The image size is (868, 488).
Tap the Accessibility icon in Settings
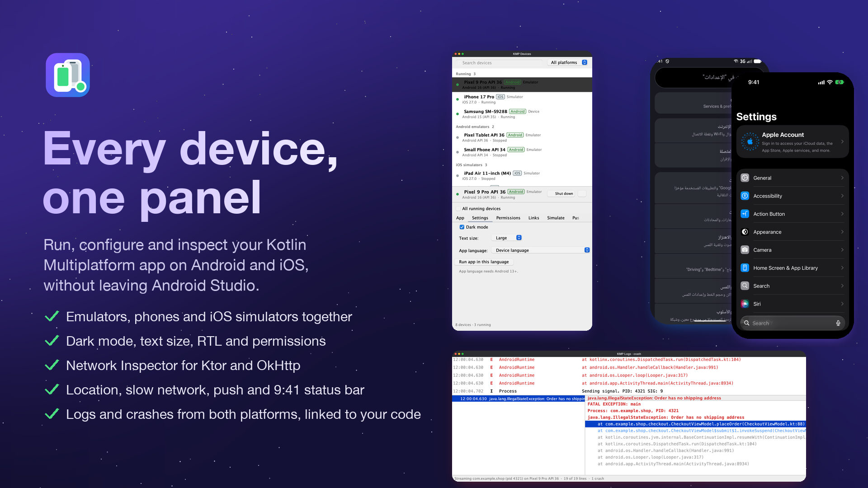click(x=745, y=196)
